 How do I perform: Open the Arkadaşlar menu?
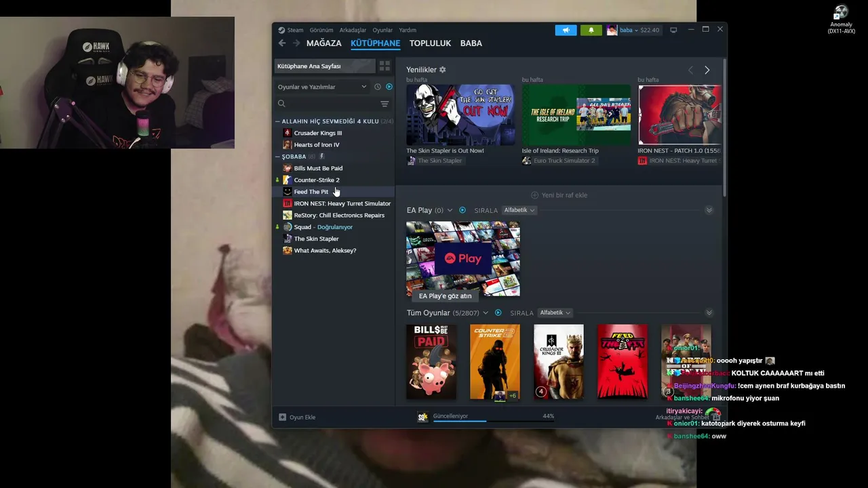pos(353,30)
